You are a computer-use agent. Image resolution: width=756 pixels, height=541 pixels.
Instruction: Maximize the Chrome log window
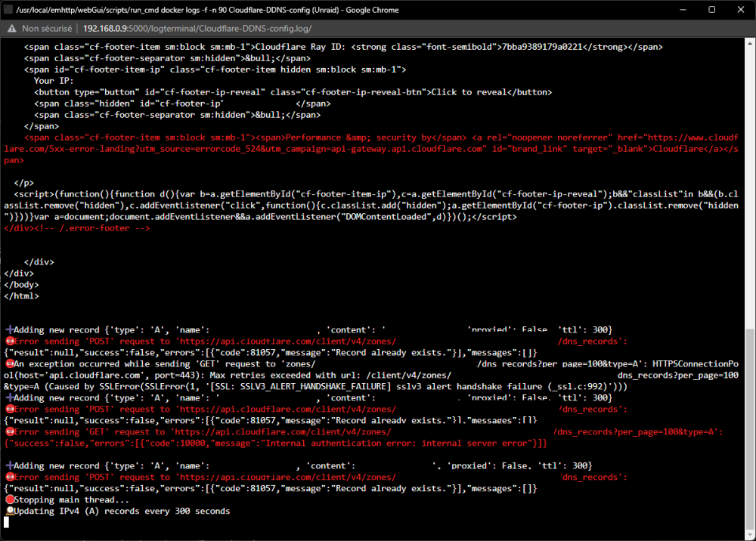tap(711, 10)
